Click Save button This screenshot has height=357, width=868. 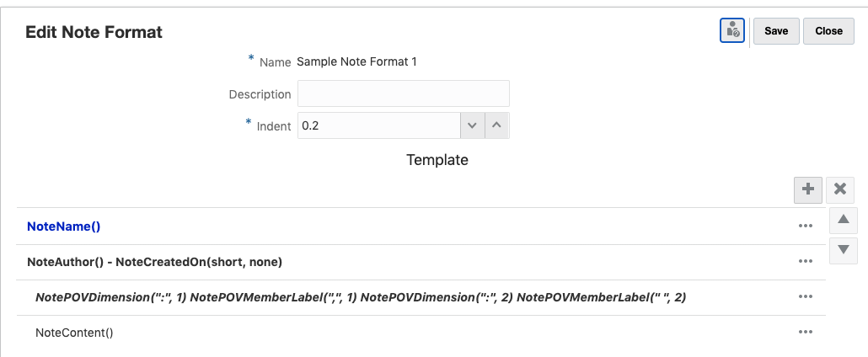(x=775, y=31)
